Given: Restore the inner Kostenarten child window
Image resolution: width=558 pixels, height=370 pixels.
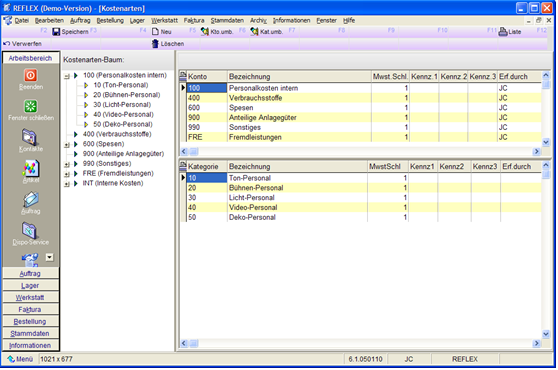Looking at the screenshot, I should tap(538, 21).
